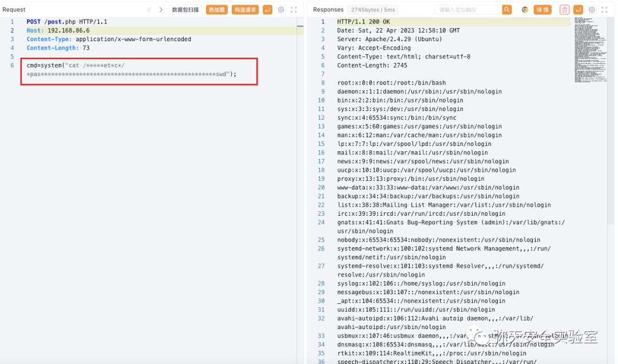Click the Date: Sat, 22 Apr 2023 line
Viewport: 618px width, 364px height.
398,30
